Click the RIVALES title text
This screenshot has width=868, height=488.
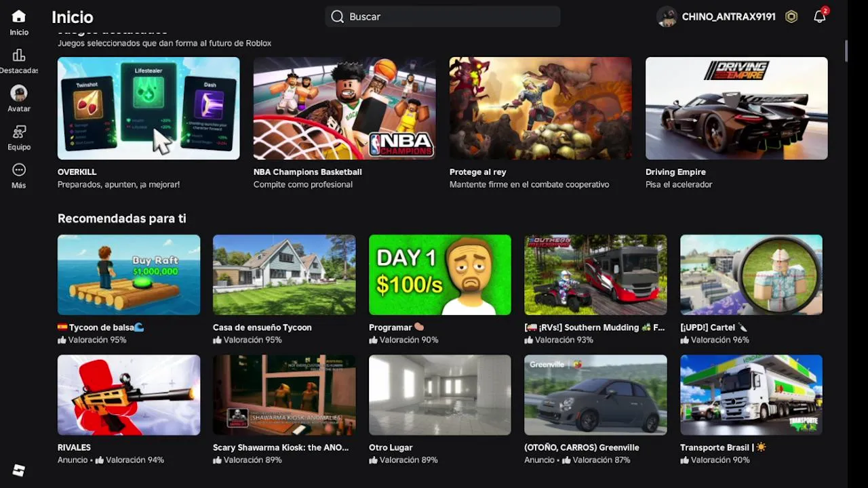tap(74, 447)
